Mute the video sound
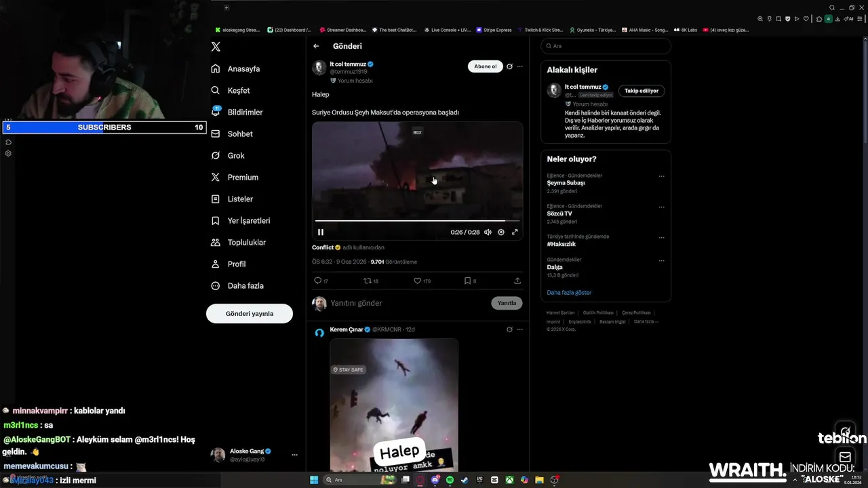Viewport: 868px width, 488px height. [x=488, y=232]
